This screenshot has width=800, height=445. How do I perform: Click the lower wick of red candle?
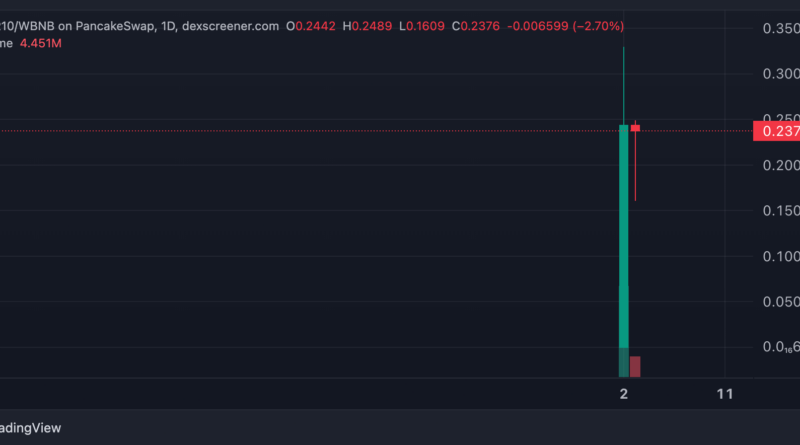(635, 168)
